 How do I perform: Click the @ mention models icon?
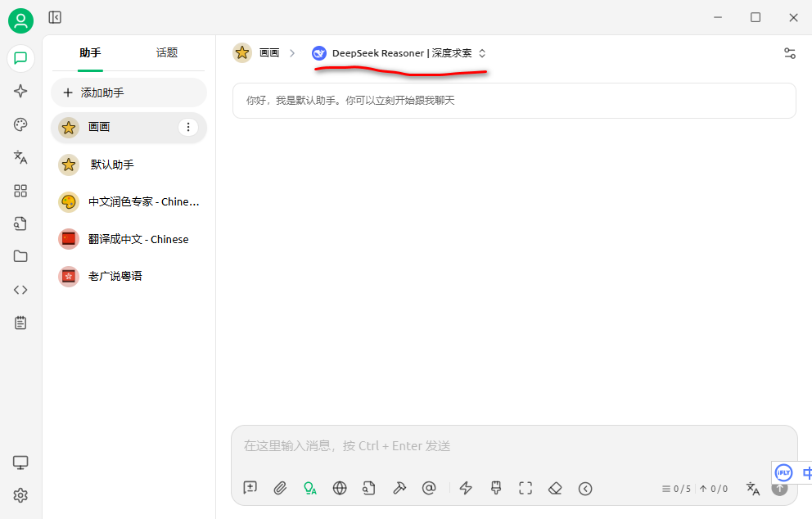(x=429, y=488)
